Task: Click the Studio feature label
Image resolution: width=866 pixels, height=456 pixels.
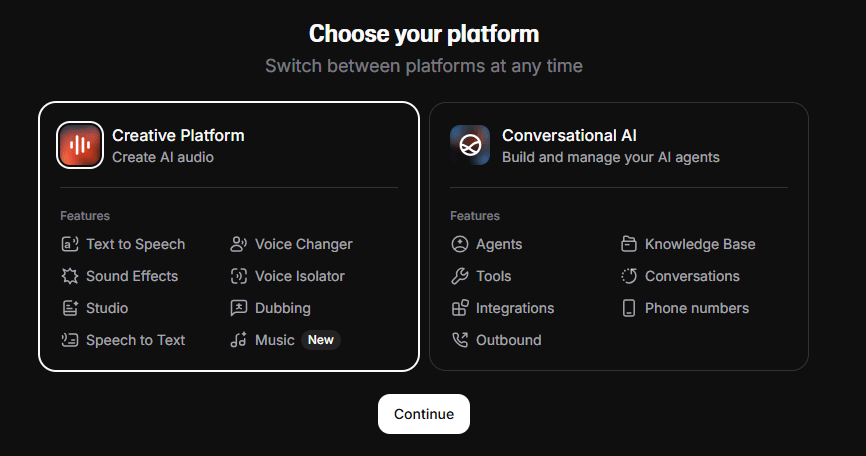Action: tap(107, 308)
